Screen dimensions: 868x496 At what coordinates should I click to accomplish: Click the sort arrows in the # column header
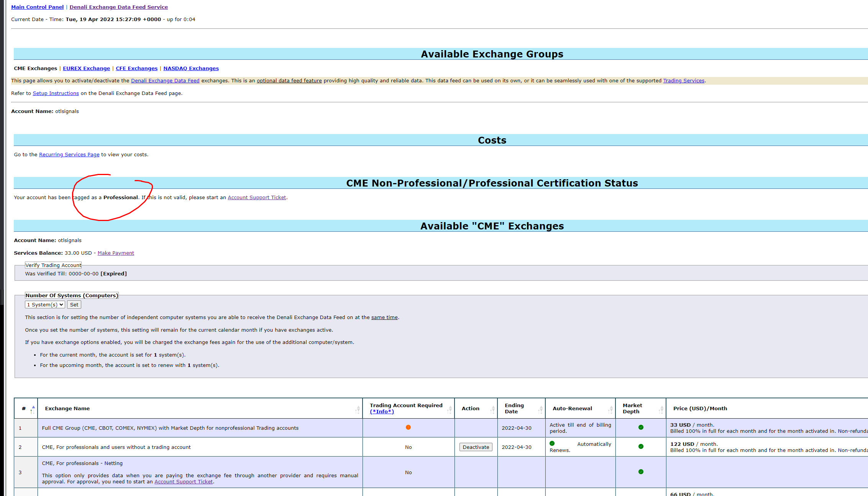(33, 409)
